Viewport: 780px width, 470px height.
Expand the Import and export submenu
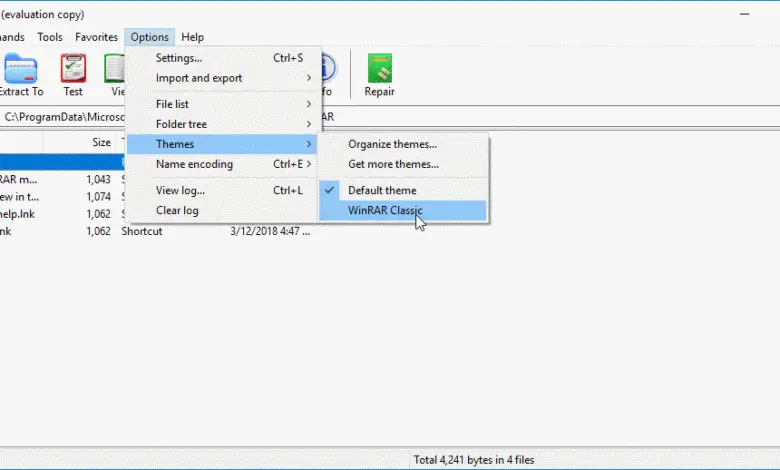[221, 78]
